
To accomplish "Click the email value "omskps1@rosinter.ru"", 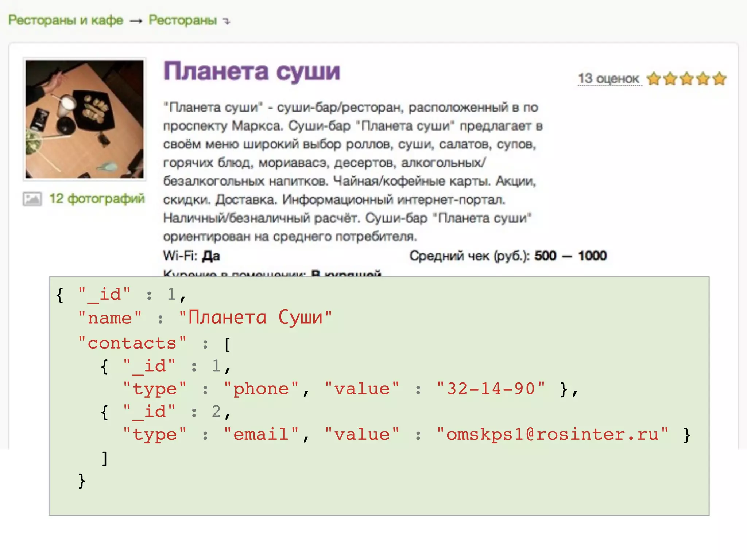I will [x=552, y=434].
